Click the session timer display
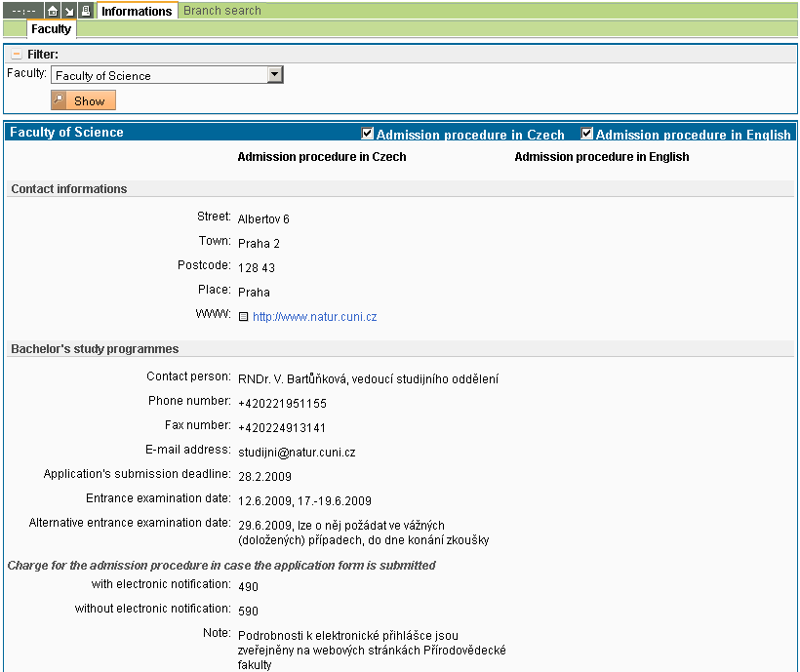The height and width of the screenshot is (672, 800). click(23, 11)
